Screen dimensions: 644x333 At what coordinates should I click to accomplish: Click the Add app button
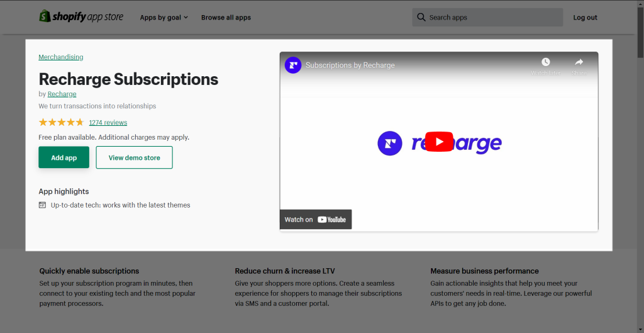64,157
